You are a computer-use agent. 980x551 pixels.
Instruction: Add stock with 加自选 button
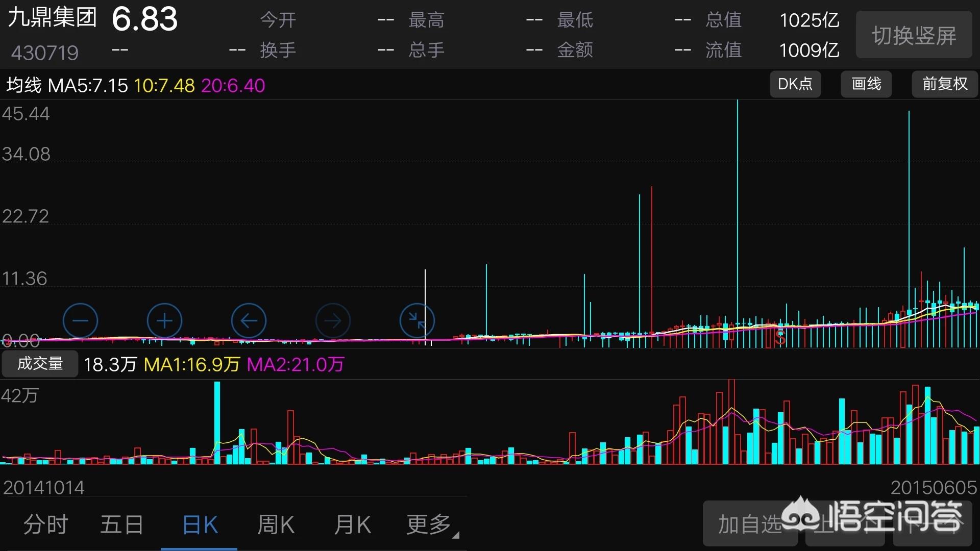(x=750, y=524)
